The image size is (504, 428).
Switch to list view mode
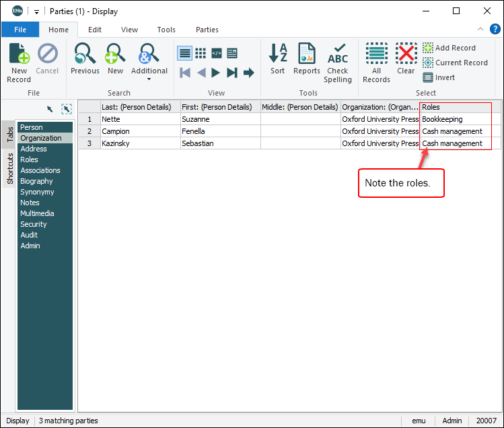point(185,53)
